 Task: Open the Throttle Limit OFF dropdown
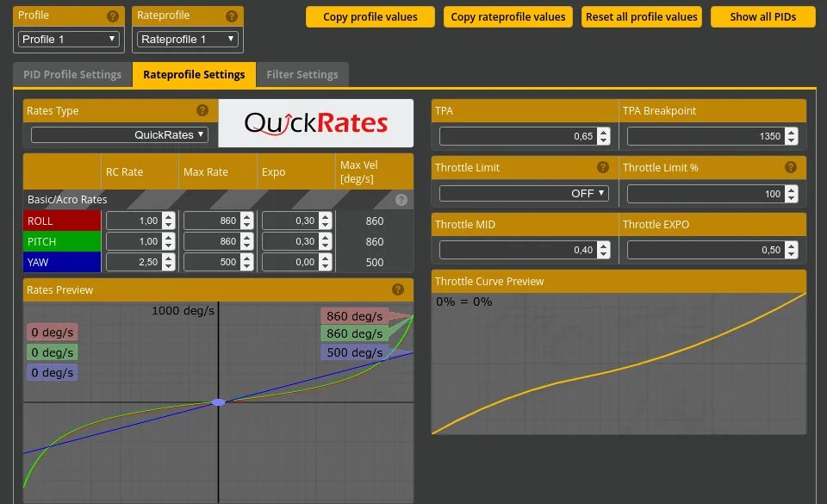pyautogui.click(x=525, y=194)
